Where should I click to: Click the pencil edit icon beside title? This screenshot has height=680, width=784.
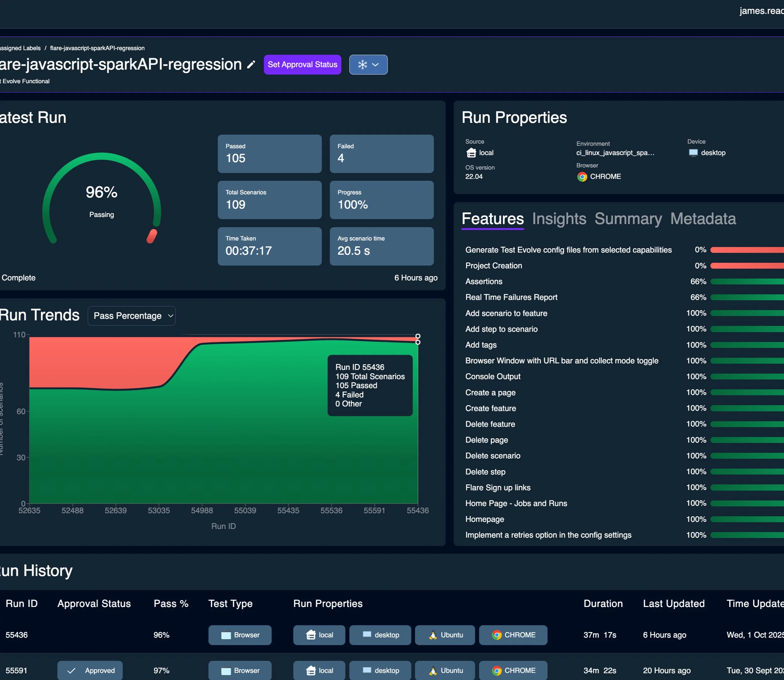tap(251, 65)
